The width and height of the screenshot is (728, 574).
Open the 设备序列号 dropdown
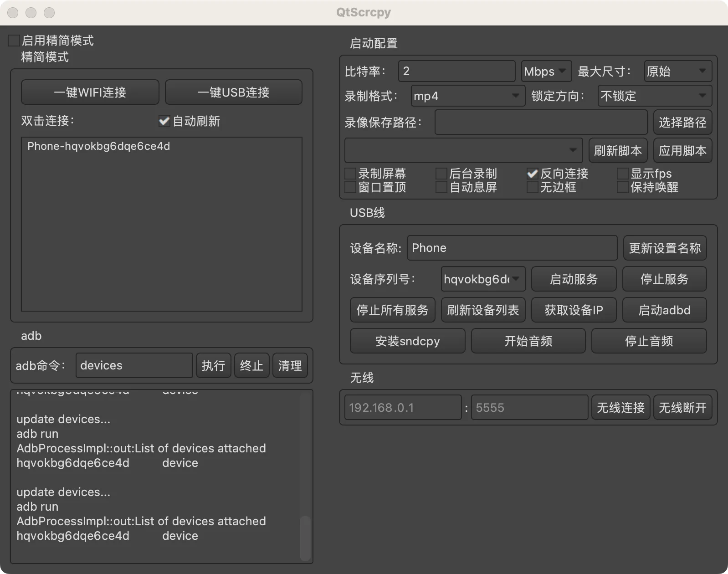[x=483, y=279]
